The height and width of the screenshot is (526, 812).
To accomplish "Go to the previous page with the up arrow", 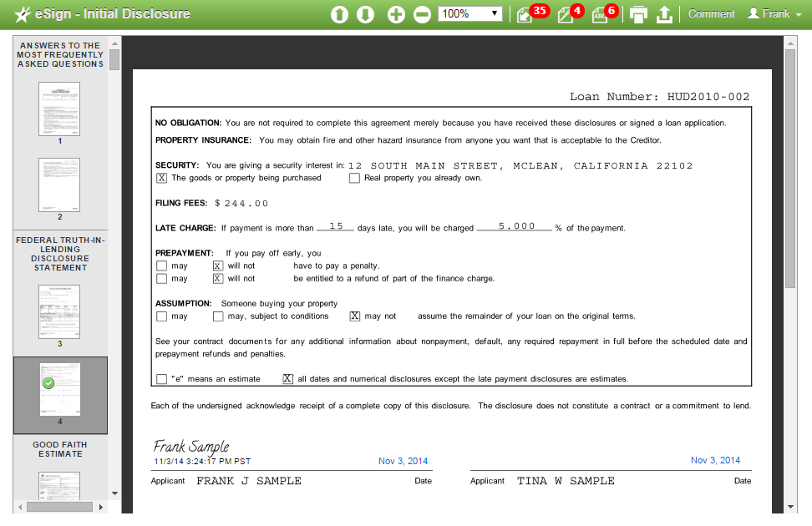I will (x=340, y=14).
